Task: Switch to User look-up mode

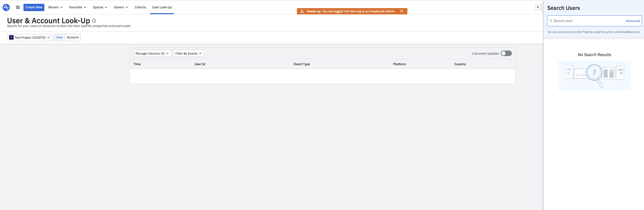Action: (60, 37)
